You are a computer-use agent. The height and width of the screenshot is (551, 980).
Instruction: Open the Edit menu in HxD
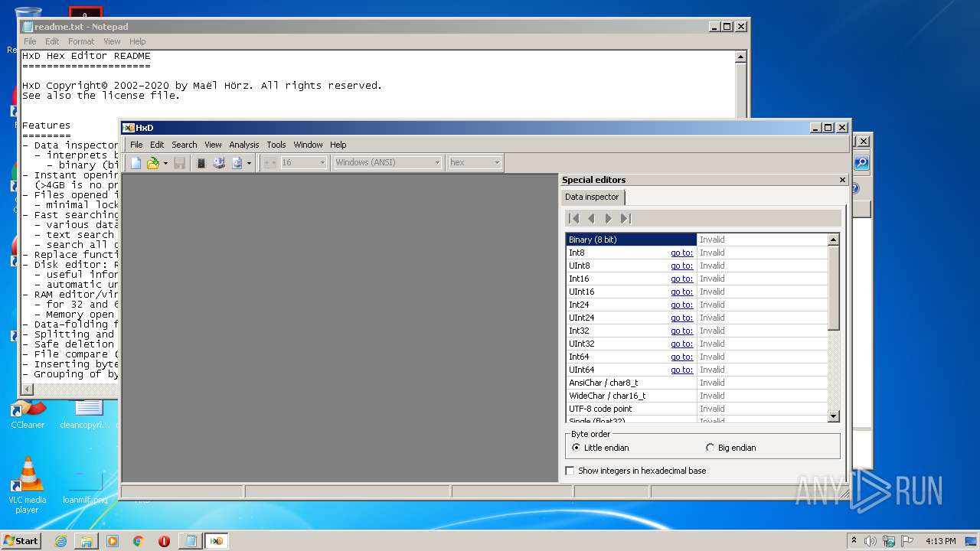[157, 145]
